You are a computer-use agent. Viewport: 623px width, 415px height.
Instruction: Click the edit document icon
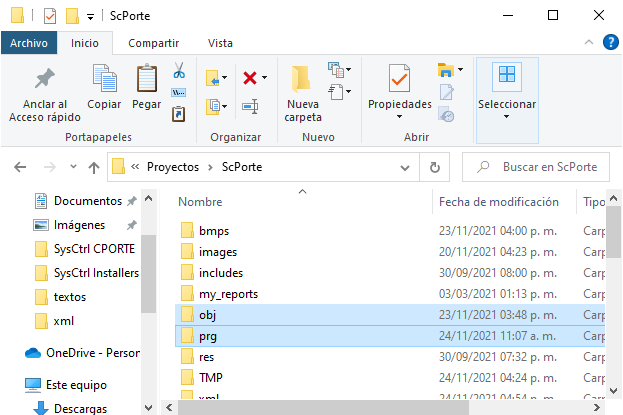coord(447,92)
